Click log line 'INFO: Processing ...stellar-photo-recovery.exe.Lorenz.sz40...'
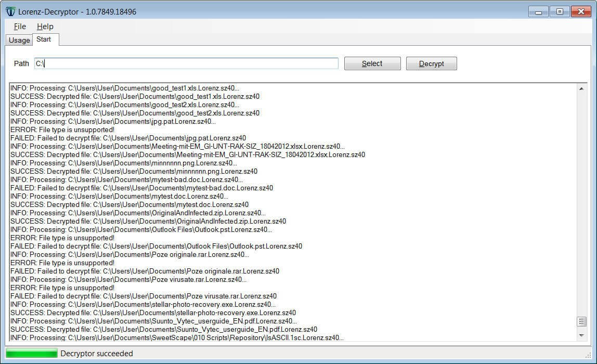The height and width of the screenshot is (364, 597). click(143, 305)
